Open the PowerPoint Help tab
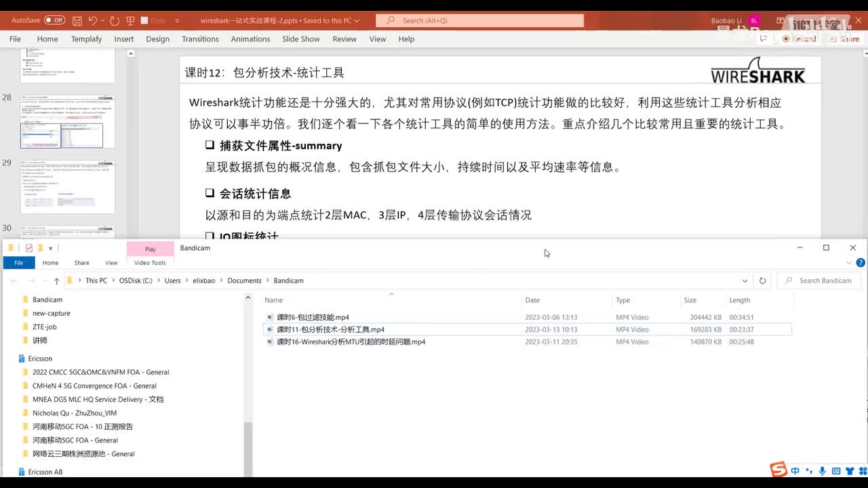Viewport: 868px width, 488px height. click(406, 39)
